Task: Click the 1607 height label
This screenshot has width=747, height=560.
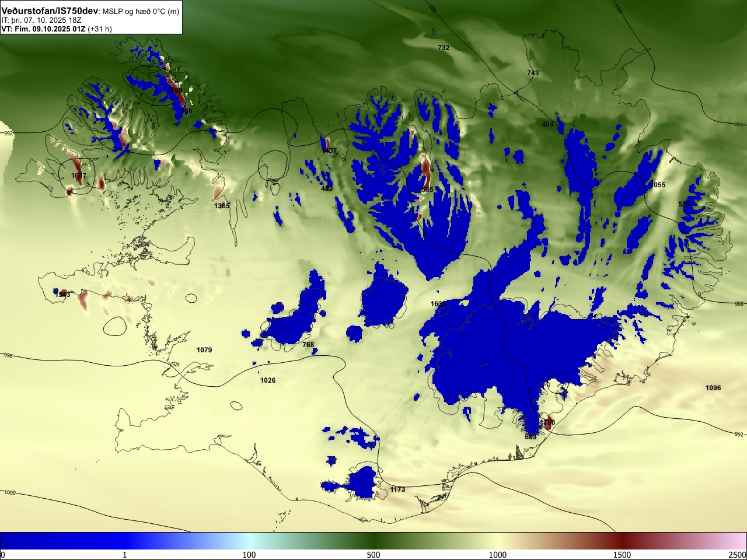Action: (x=79, y=176)
